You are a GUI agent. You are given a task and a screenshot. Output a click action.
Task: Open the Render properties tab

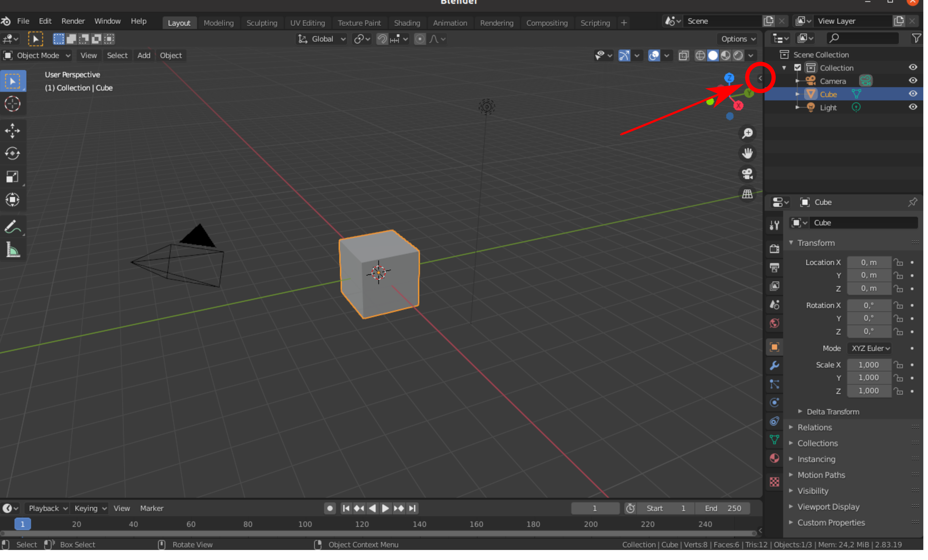(x=774, y=249)
